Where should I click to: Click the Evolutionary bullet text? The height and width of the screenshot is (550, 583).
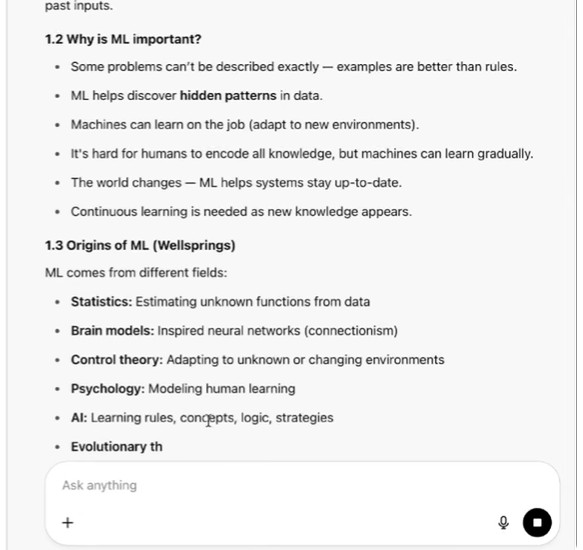point(117,447)
